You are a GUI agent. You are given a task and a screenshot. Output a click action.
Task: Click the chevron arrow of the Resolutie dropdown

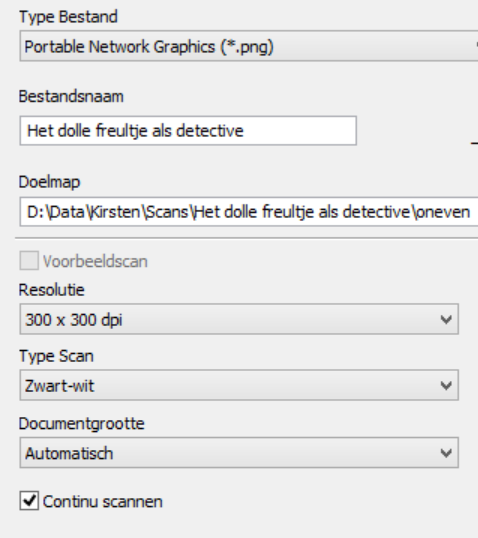(446, 320)
